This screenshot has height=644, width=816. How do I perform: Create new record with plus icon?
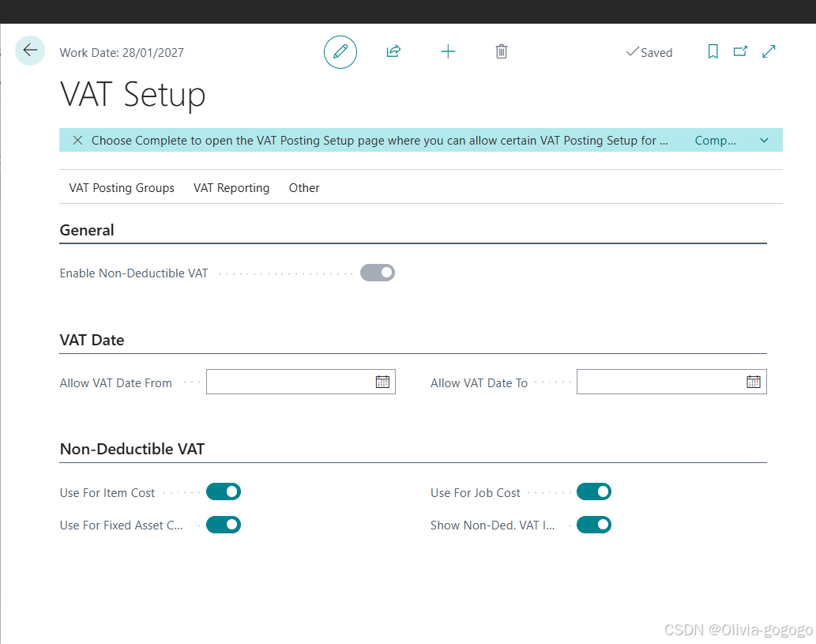[448, 51]
